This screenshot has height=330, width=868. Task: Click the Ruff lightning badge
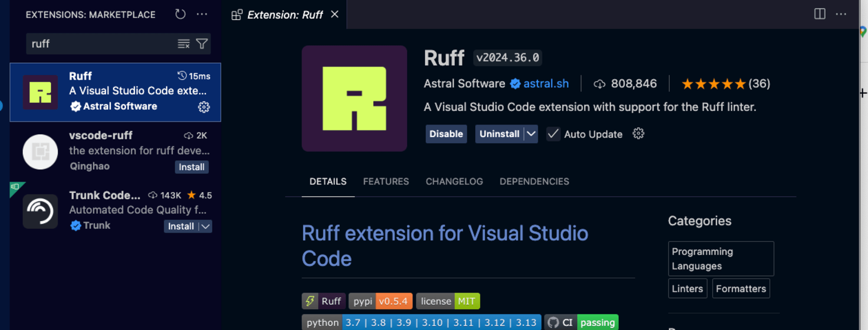coord(323,301)
